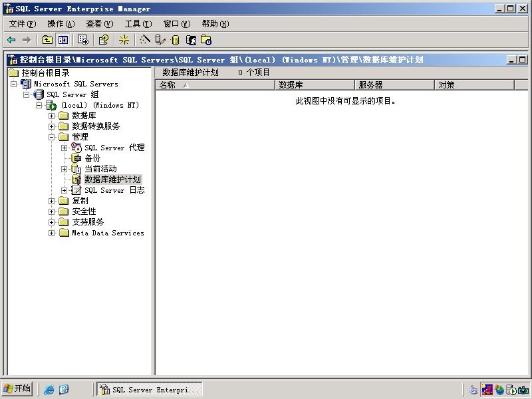Launch Internet Explorer from quick launch
Viewport: 532px width, 399px height.
tap(49, 389)
